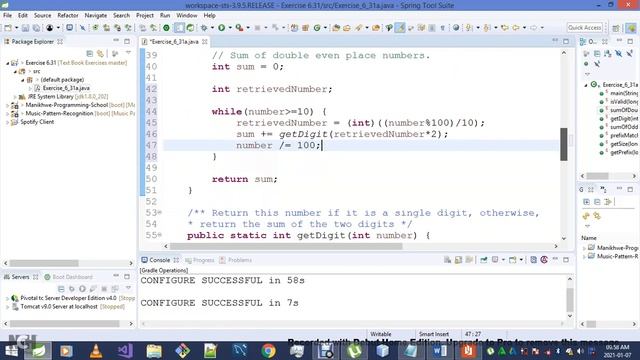The height and width of the screenshot is (360, 640).
Task: Click the green Run toolbar button
Action: tap(222, 28)
